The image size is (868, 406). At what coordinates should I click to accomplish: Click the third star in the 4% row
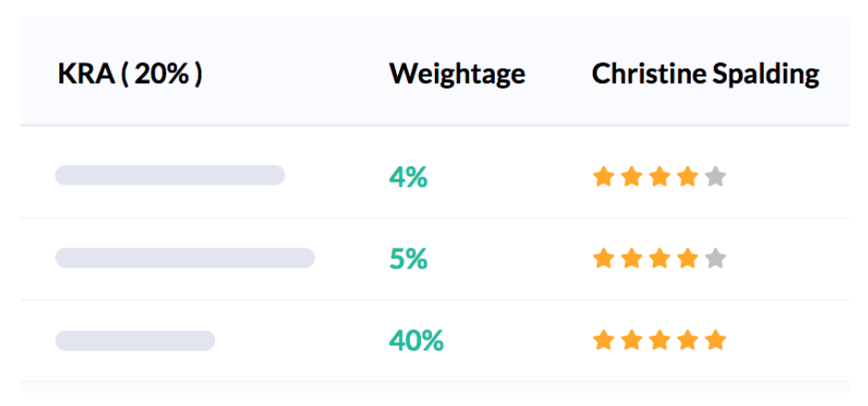pos(659,176)
